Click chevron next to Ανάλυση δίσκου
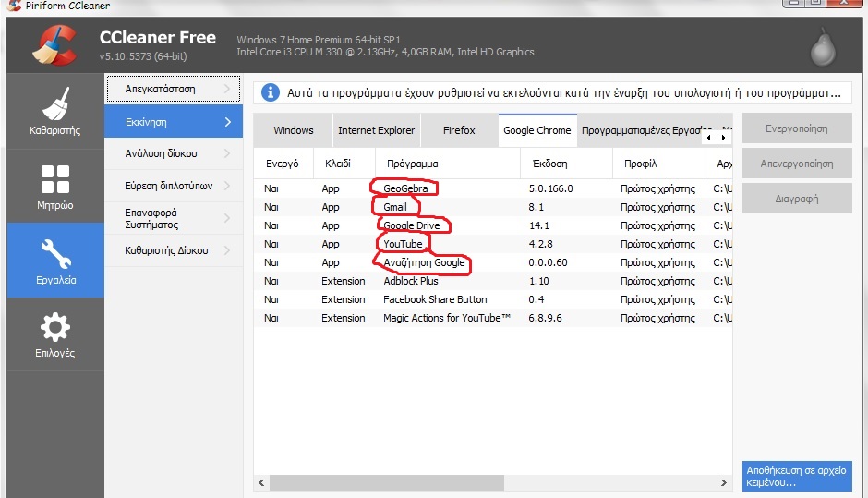This screenshot has width=868, height=498. point(227,153)
